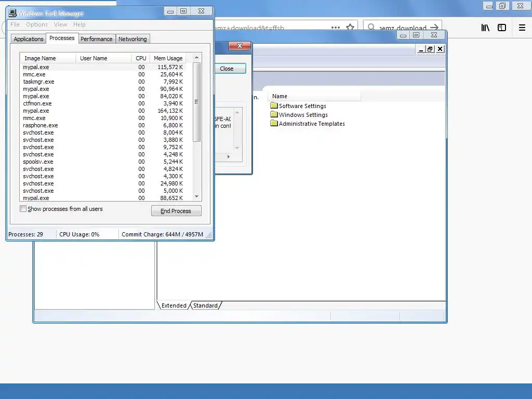Click the End Process button

click(x=176, y=211)
